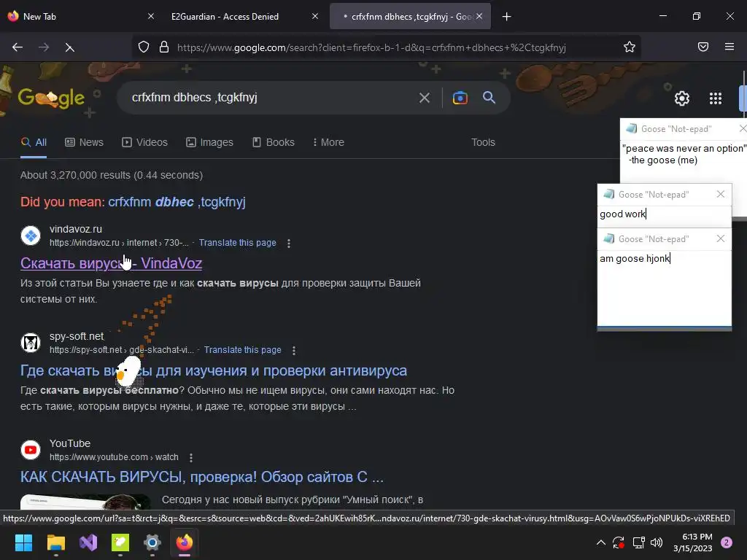This screenshot has width=747, height=560.
Task: Submit search with magnifier icon
Action: [489, 98]
